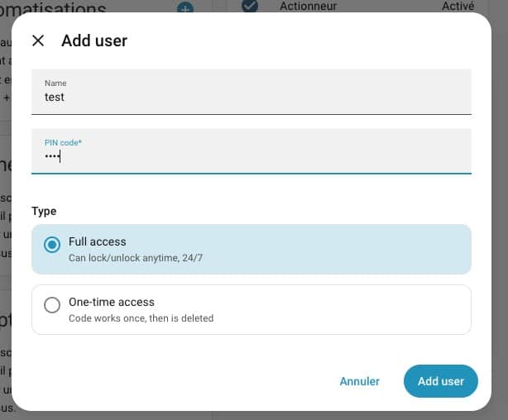Click the "PIN code*" field label

[x=63, y=143]
